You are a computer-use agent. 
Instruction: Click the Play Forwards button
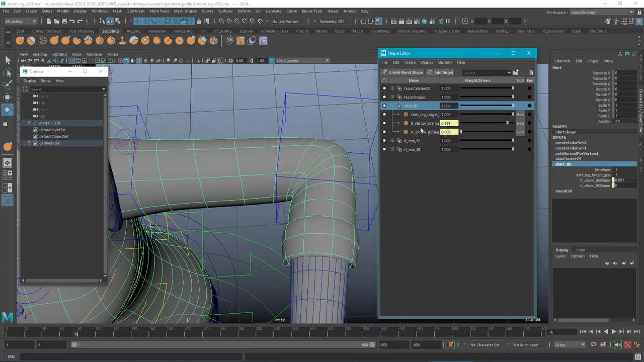(x=613, y=331)
